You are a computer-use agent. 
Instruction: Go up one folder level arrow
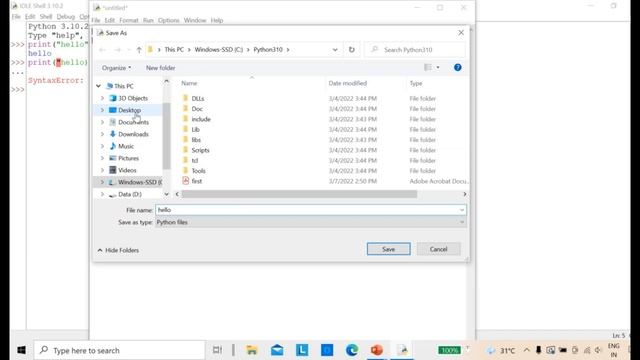pos(139,50)
